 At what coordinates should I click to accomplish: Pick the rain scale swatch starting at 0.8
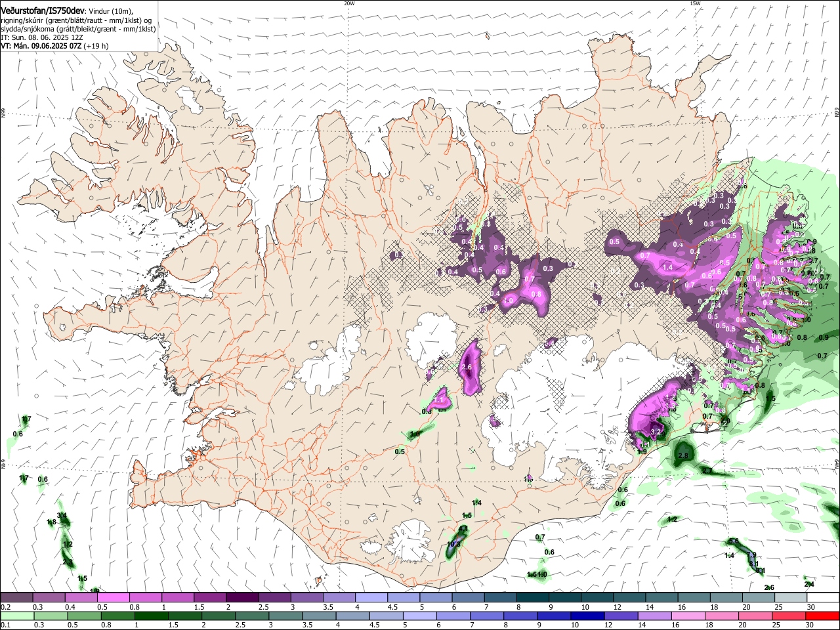point(117,616)
